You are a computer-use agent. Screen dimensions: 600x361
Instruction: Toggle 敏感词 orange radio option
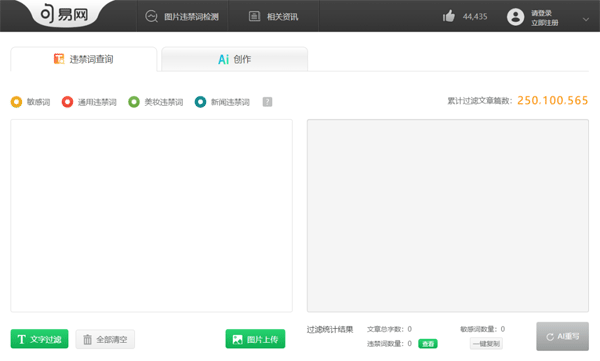tap(16, 102)
